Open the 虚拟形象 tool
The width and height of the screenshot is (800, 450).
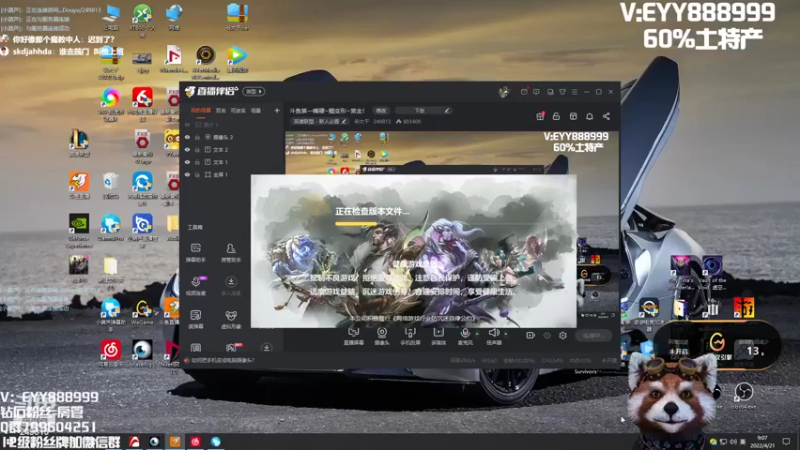click(x=231, y=319)
